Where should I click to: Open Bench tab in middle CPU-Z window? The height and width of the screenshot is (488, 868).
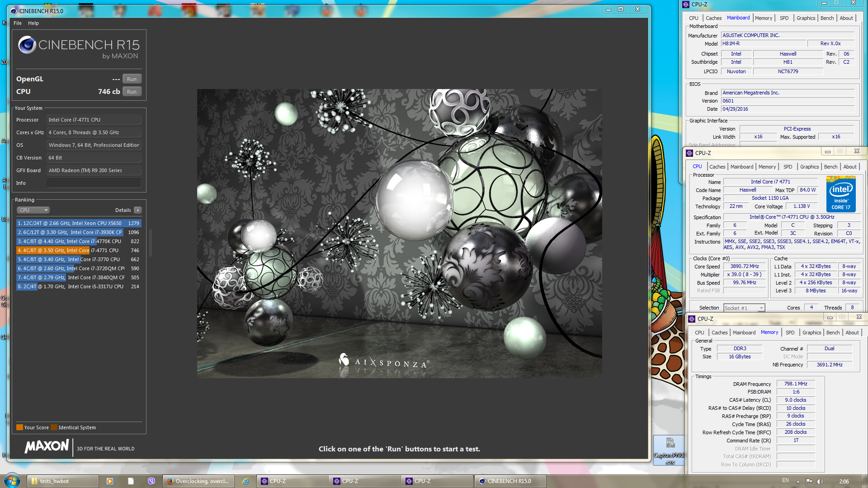[830, 167]
